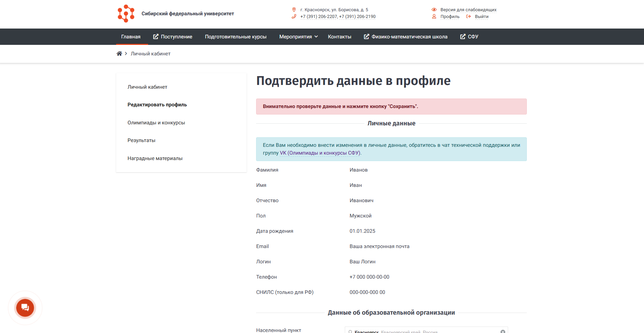Image resolution: width=644 pixels, height=333 pixels.
Task: Click the eye icon for visually impaired version
Action: [434, 10]
